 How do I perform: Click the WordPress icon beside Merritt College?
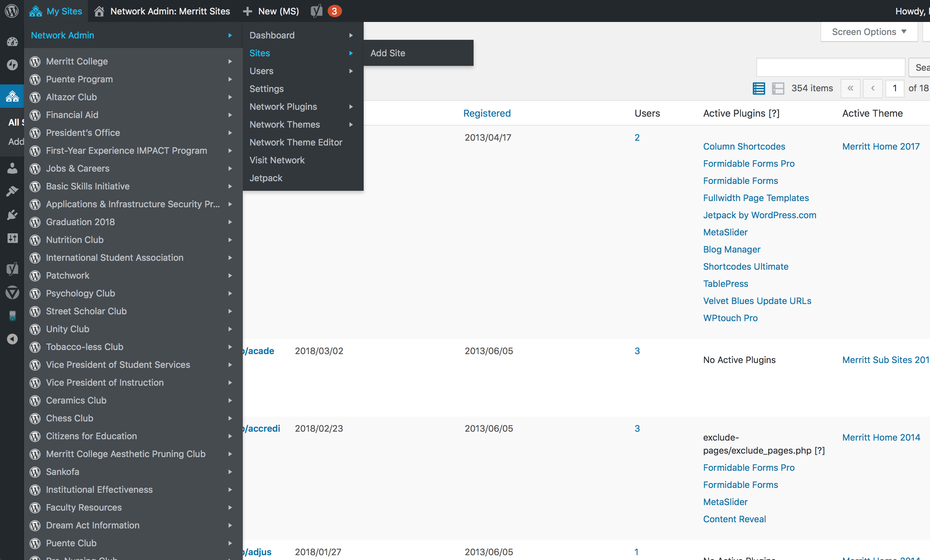point(35,61)
